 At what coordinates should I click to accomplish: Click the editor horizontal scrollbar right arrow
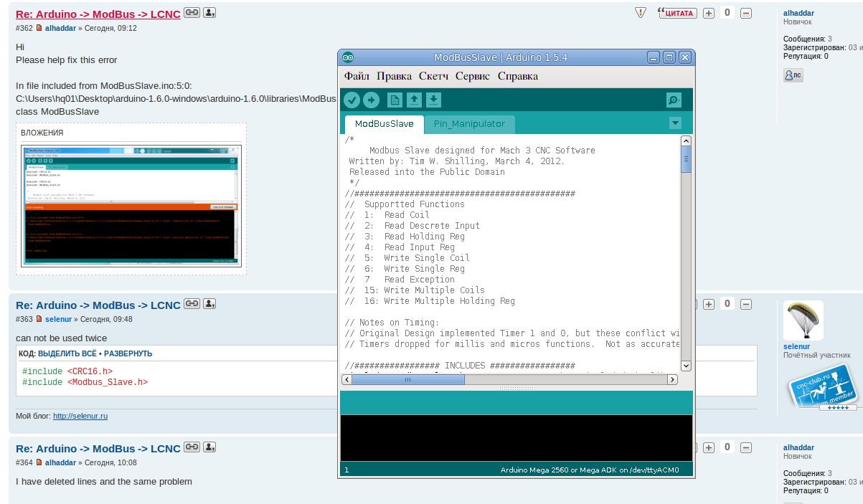(673, 380)
